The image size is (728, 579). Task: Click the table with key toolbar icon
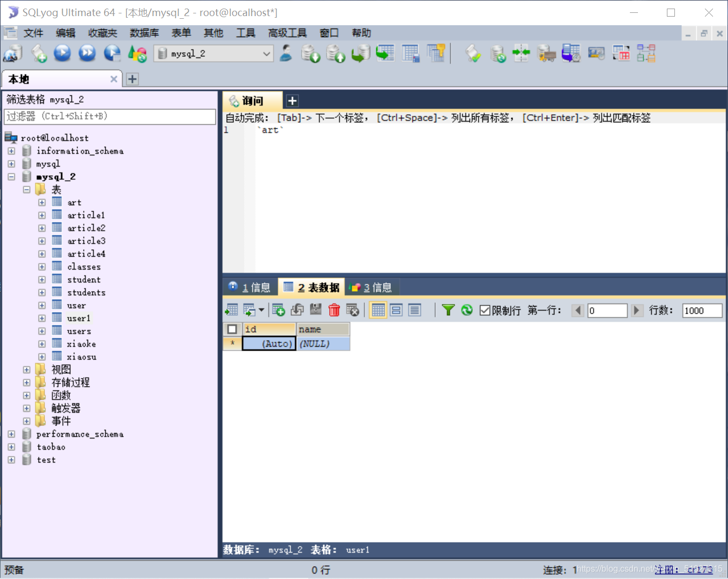[x=436, y=53]
